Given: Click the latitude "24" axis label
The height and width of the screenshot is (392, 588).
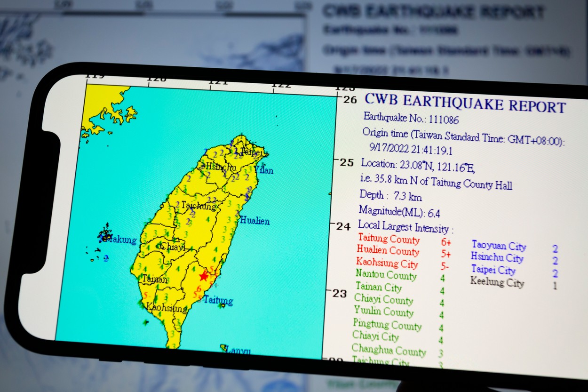Looking at the screenshot, I should 342,226.
